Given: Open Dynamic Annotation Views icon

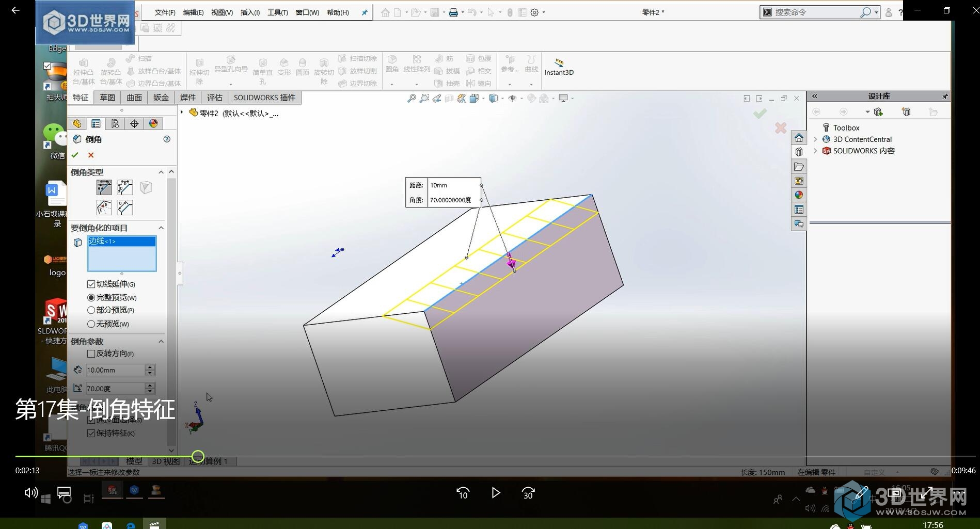Looking at the screenshot, I should pos(462,98).
